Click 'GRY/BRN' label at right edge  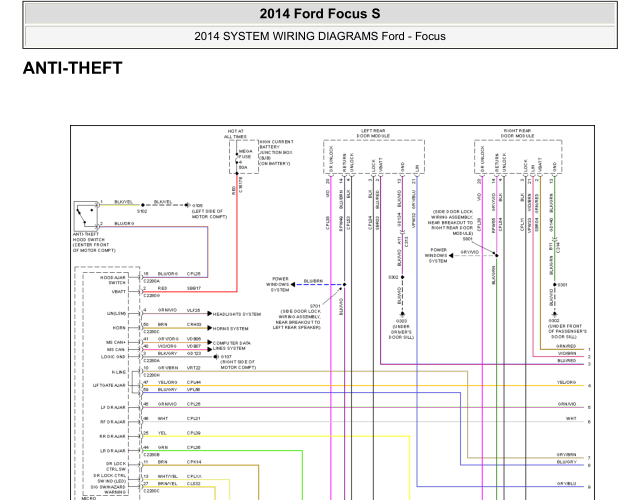[567, 455]
